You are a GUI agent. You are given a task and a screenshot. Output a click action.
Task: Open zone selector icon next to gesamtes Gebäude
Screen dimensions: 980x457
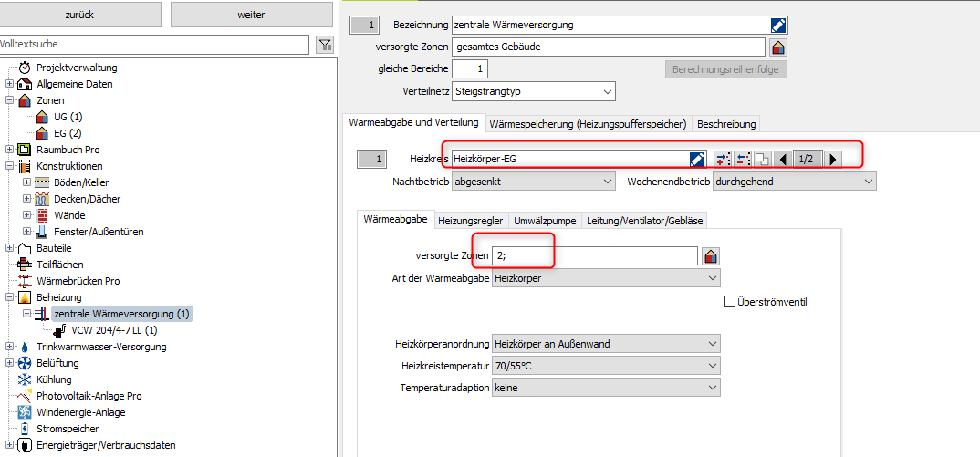click(x=778, y=47)
